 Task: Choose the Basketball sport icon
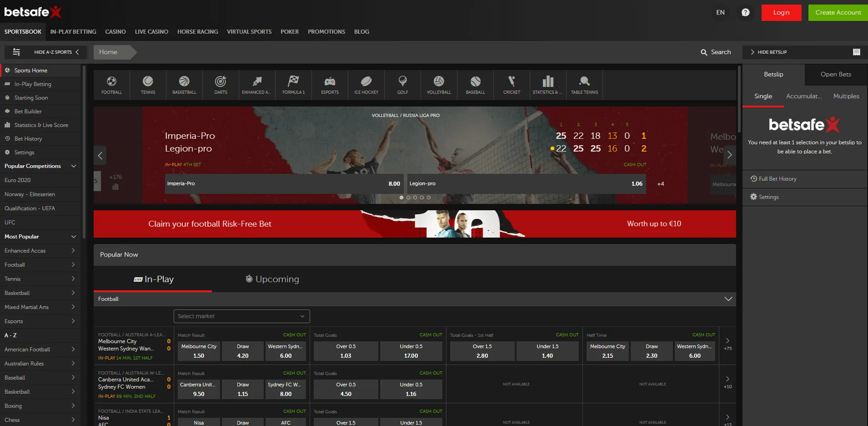click(184, 85)
